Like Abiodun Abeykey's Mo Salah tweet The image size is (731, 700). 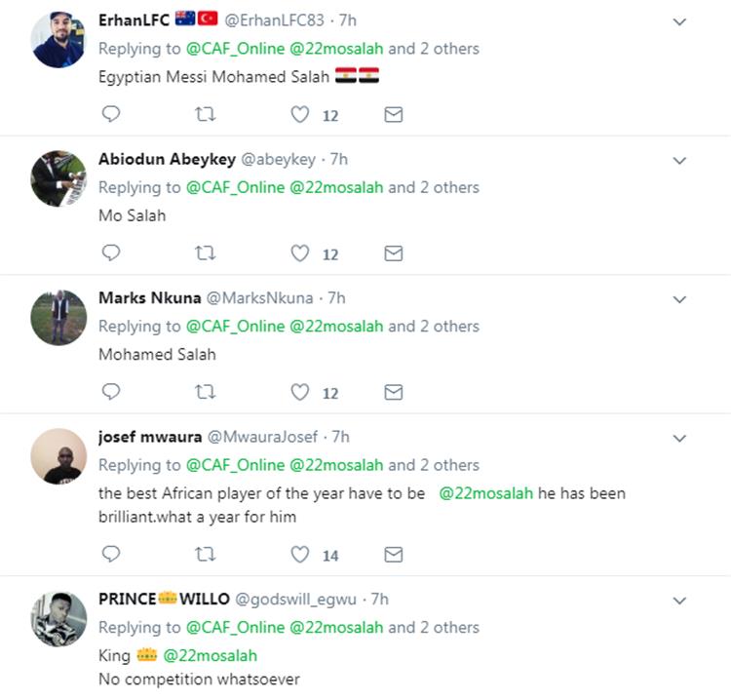[x=300, y=253]
